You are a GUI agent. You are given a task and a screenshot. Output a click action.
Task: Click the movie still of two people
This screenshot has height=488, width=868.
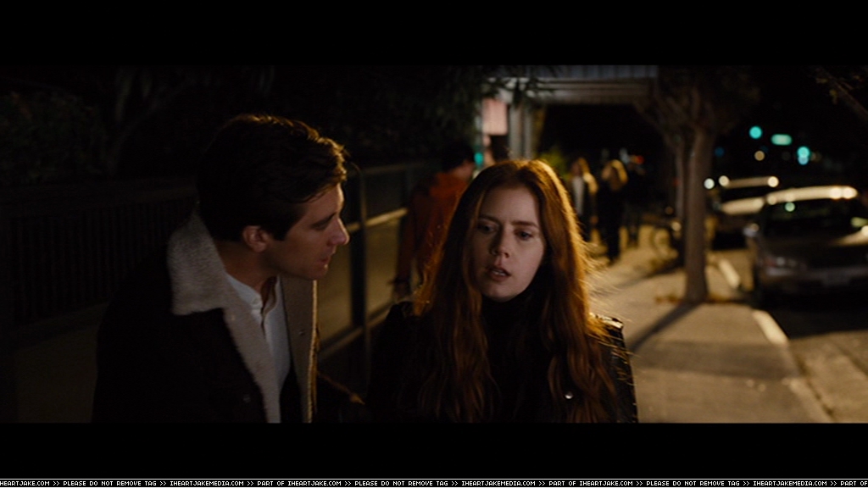pyautogui.click(x=434, y=244)
